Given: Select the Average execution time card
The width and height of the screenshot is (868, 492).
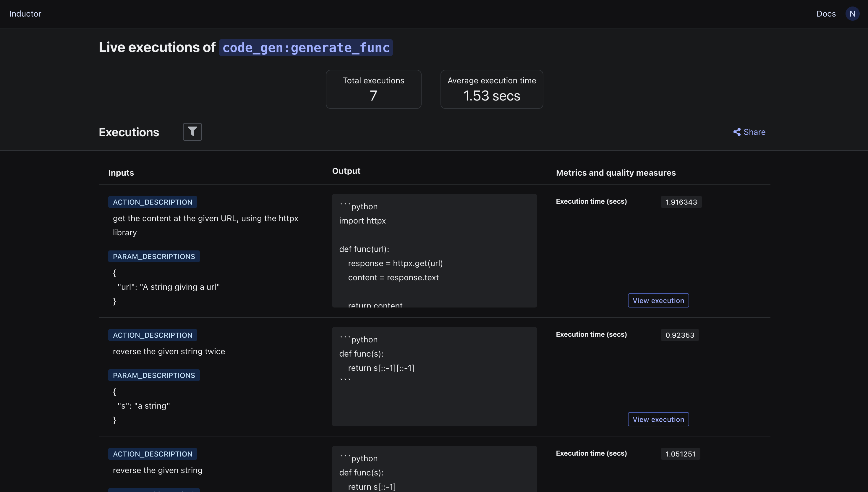Looking at the screenshot, I should [x=492, y=89].
